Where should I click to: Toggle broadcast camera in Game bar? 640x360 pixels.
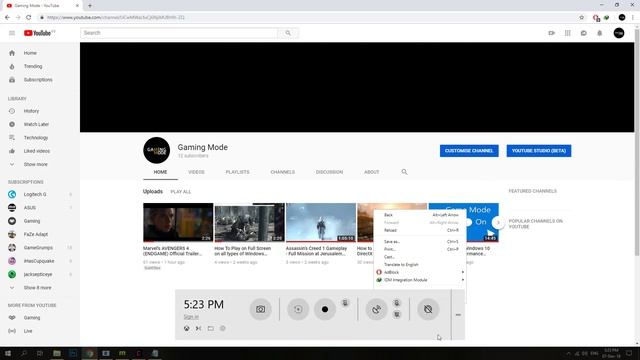tap(397, 315)
